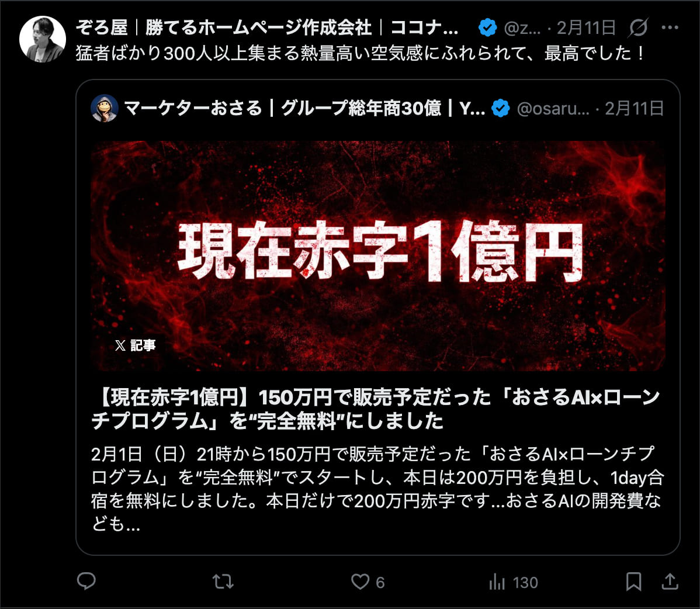Click the X 記事 article badge
Screen dimensions: 700x609
coord(136,345)
